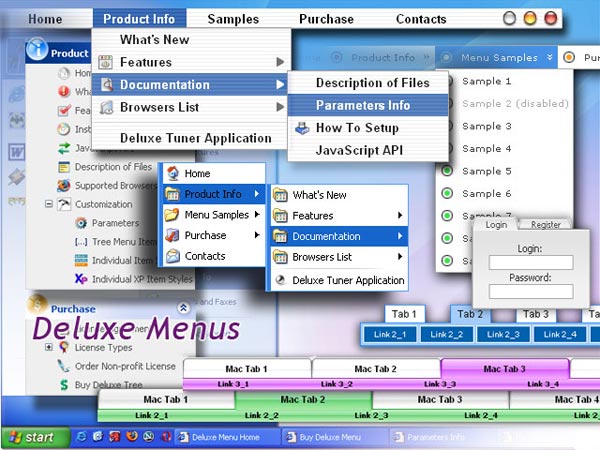This screenshot has height=450, width=600.
Task: Open the Samples menu in top bar
Action: click(233, 19)
